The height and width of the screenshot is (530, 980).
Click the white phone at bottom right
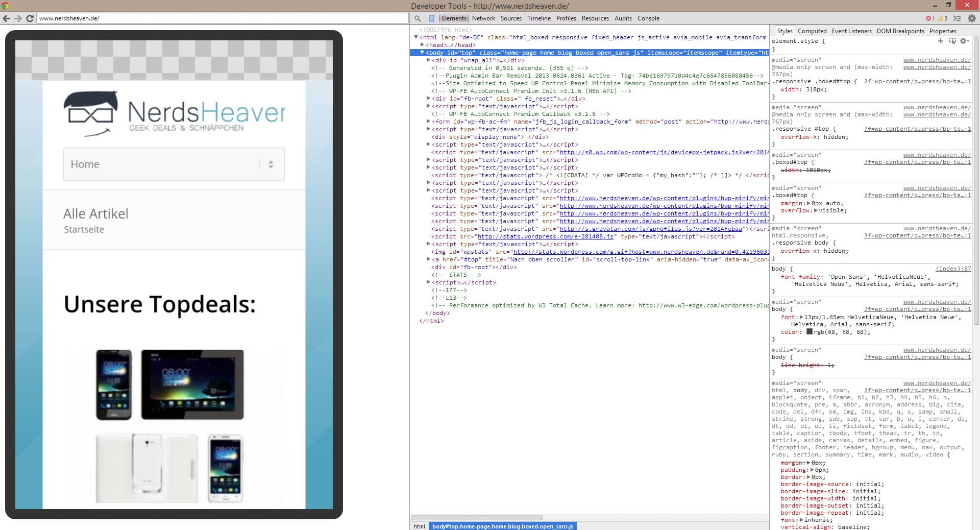[225, 468]
